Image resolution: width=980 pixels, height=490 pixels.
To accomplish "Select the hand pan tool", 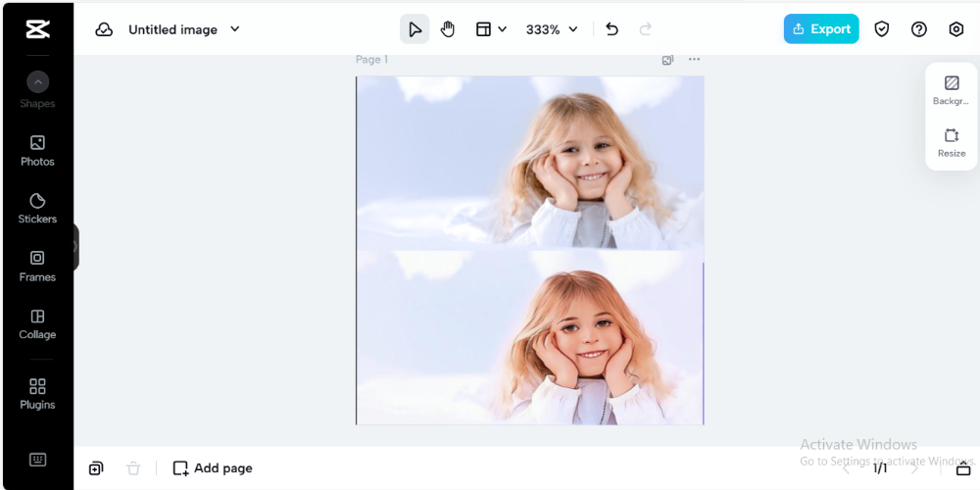I will click(448, 28).
